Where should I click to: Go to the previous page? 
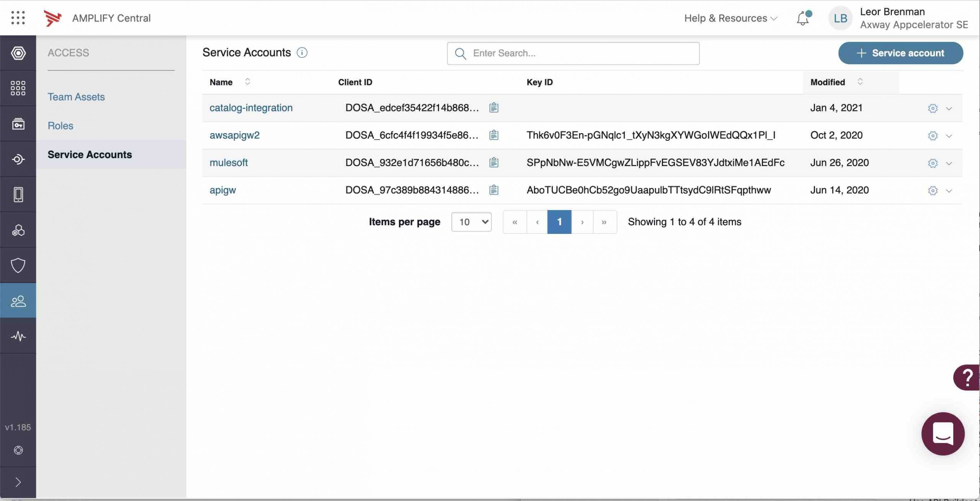coord(537,222)
